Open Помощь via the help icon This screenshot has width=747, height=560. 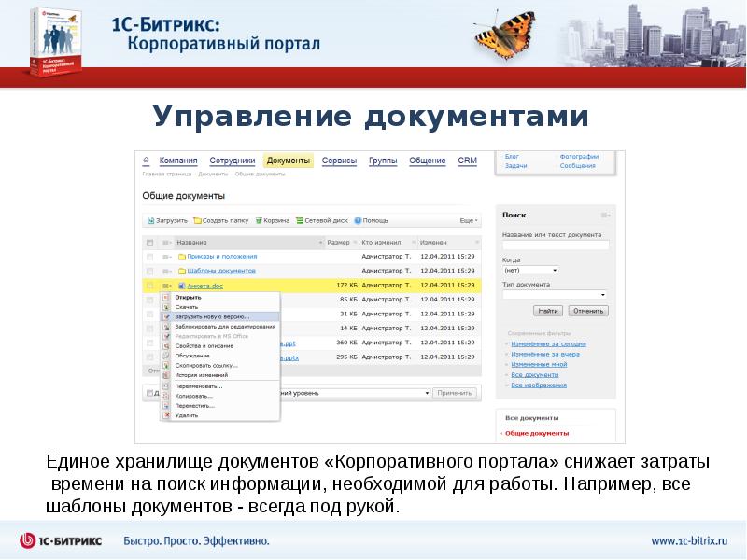click(x=357, y=220)
